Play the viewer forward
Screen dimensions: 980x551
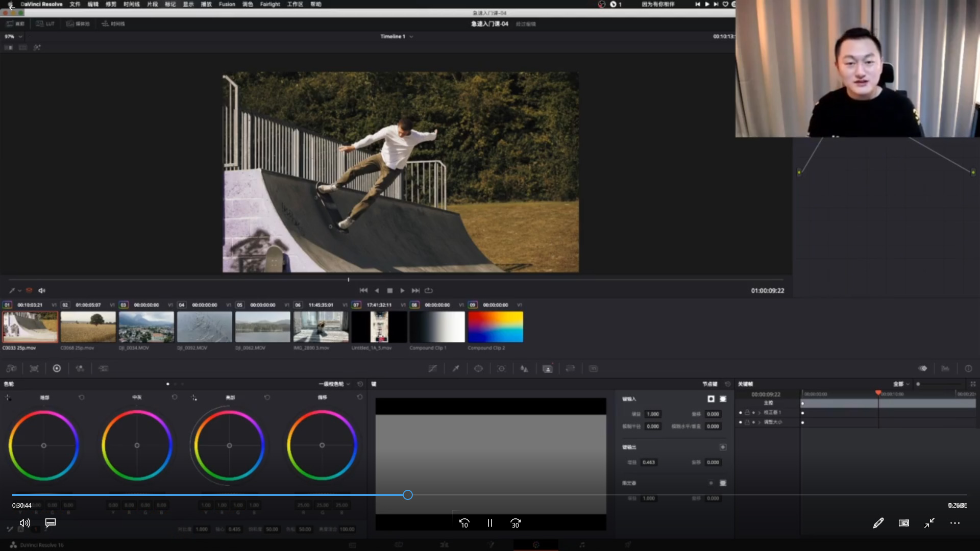click(x=402, y=290)
